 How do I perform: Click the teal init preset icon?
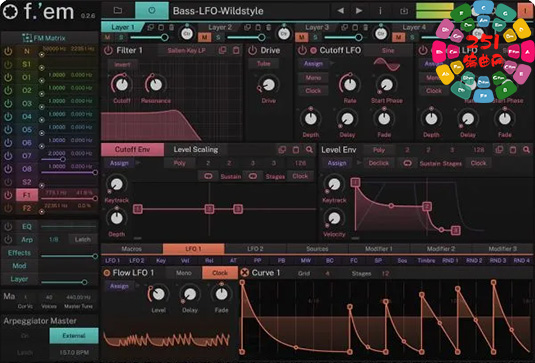tap(151, 10)
